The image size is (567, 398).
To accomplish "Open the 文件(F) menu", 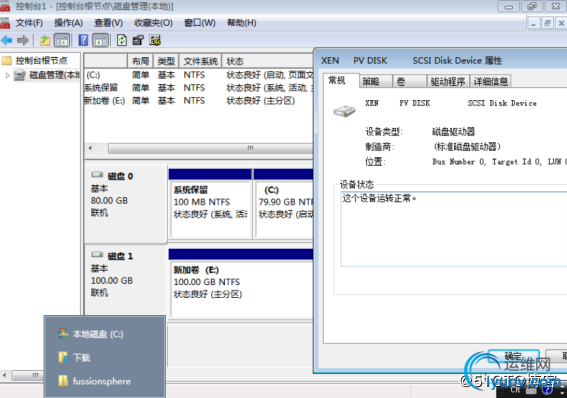I will click(x=29, y=23).
